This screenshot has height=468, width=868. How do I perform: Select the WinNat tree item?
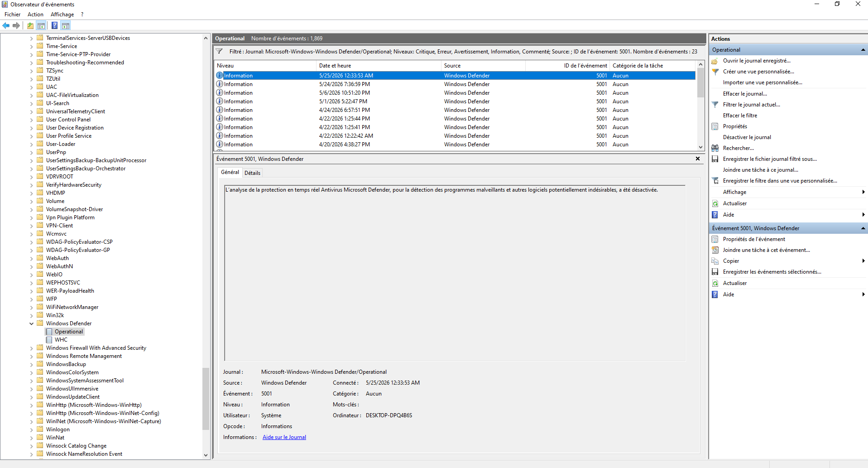[x=55, y=438]
